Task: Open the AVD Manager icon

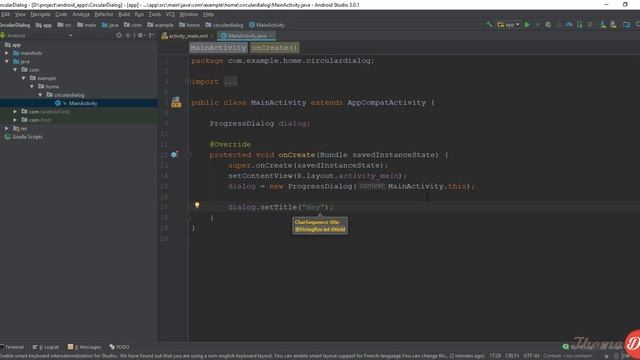Action: [580, 25]
